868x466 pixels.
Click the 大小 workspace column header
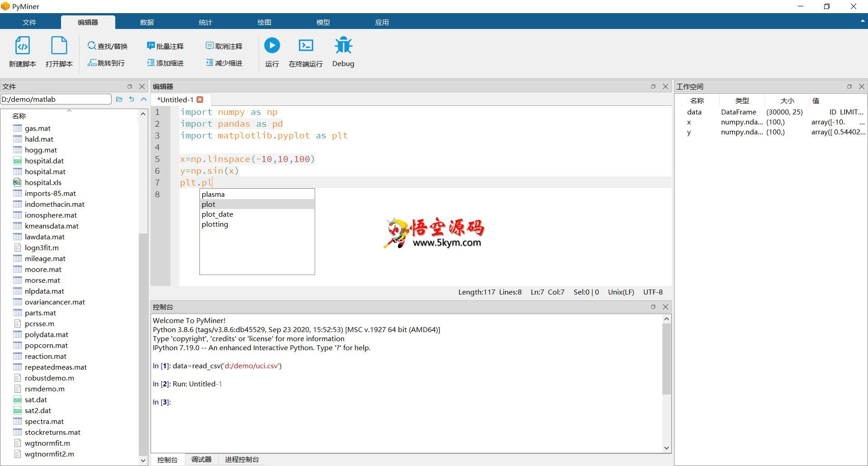(x=787, y=100)
